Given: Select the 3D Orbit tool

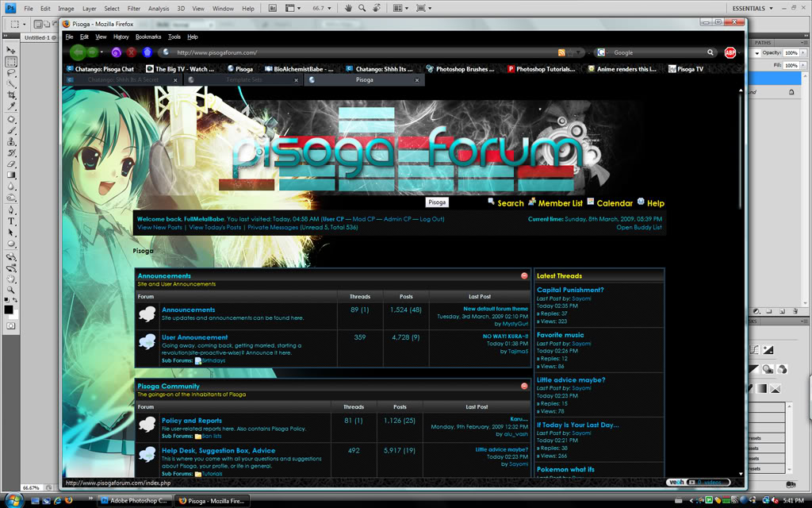Looking at the screenshot, I should click(x=11, y=268).
